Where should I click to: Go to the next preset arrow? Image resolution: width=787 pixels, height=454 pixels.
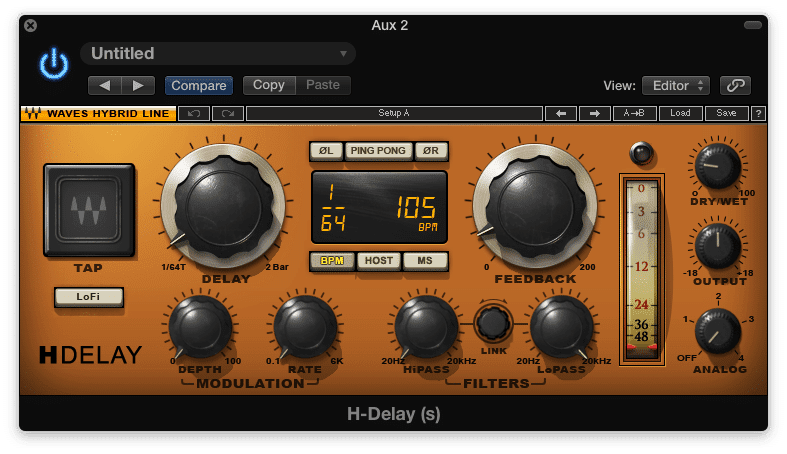(x=138, y=85)
